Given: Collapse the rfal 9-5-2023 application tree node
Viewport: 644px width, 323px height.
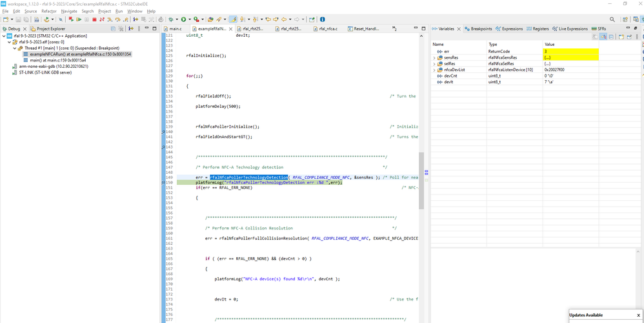Looking at the screenshot, I should tap(4, 36).
